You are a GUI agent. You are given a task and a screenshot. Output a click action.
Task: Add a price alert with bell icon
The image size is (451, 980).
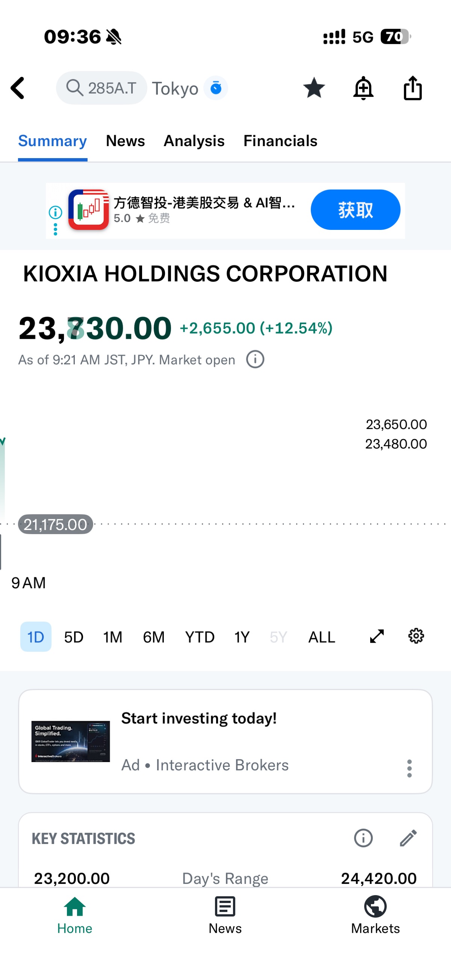pyautogui.click(x=363, y=88)
